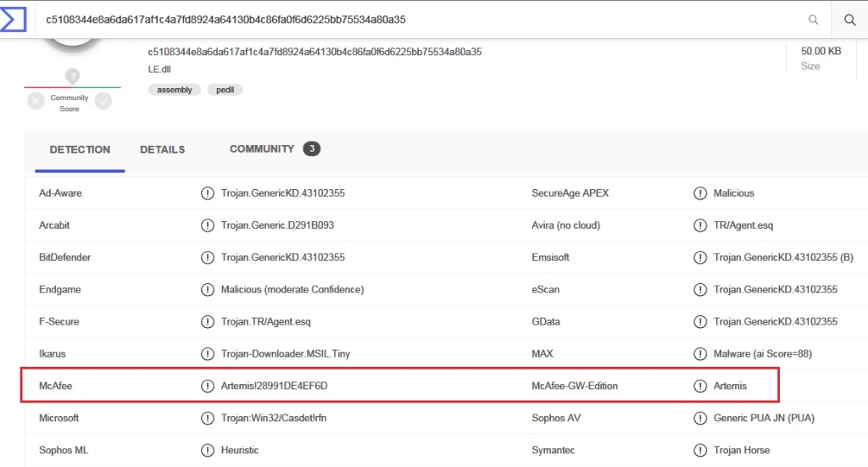Click the file hash text below the search bar
868x467 pixels.
[314, 52]
